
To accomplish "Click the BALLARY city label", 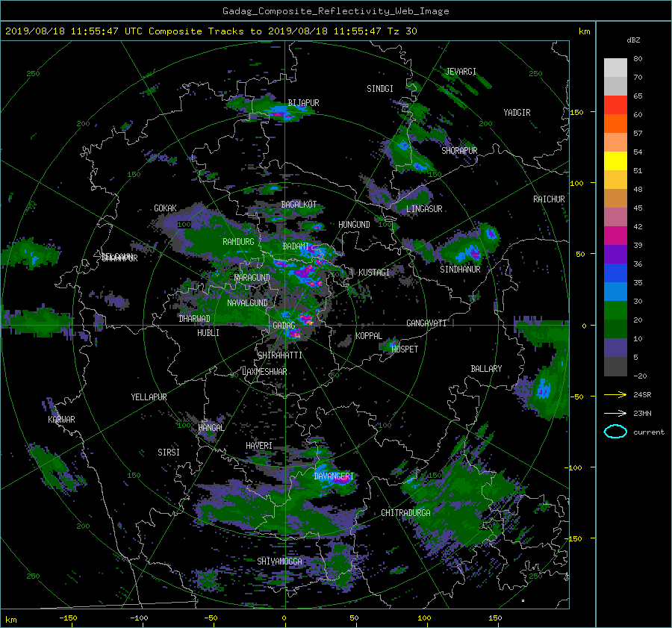I will [486, 369].
